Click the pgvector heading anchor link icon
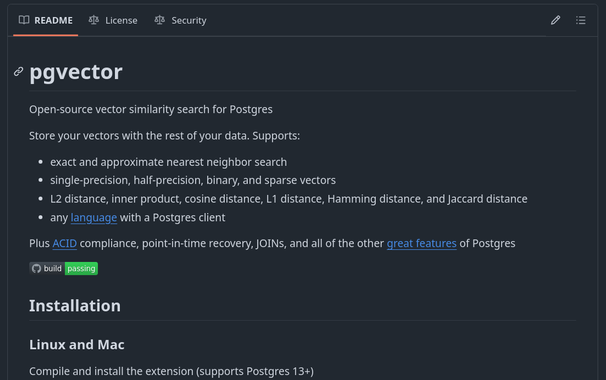 coord(19,72)
